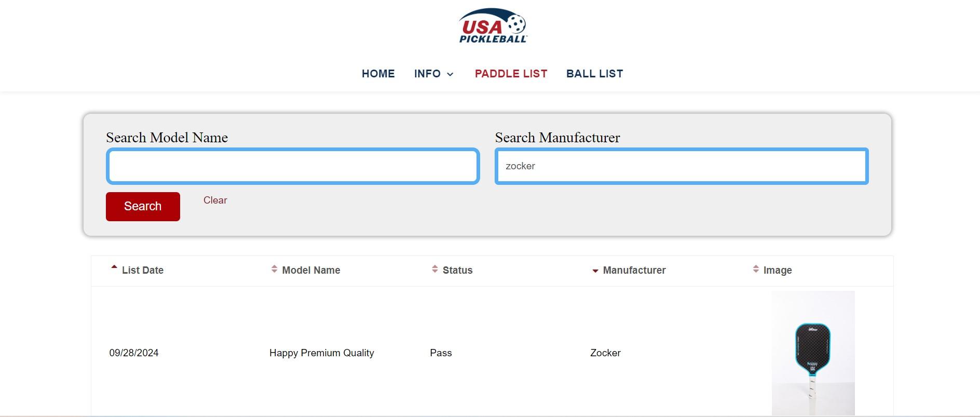Focus the Search Model Name field
The width and height of the screenshot is (980, 417).
tap(293, 166)
